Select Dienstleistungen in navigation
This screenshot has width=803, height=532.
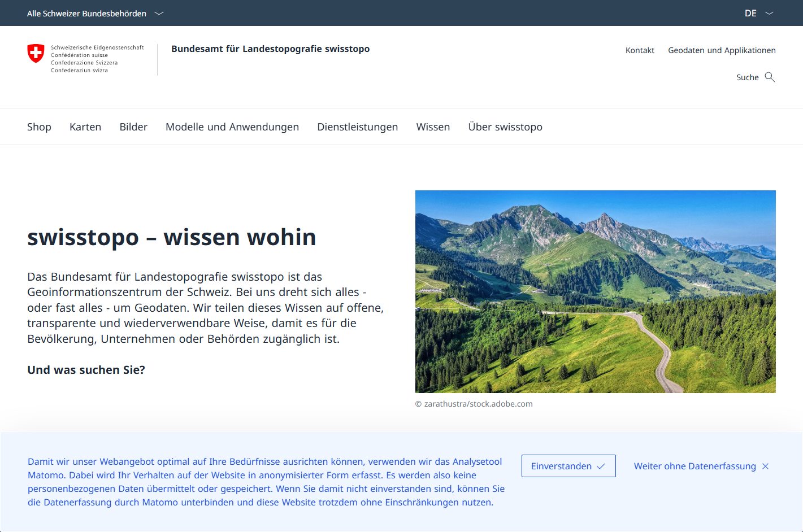coord(358,127)
